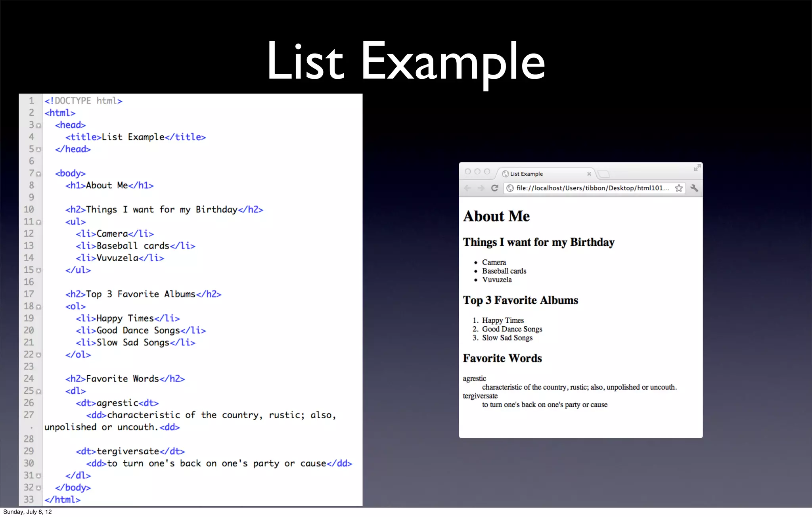The width and height of the screenshot is (812, 517).
Task: Click the DOCTYPE html code line
Action: 83,101
